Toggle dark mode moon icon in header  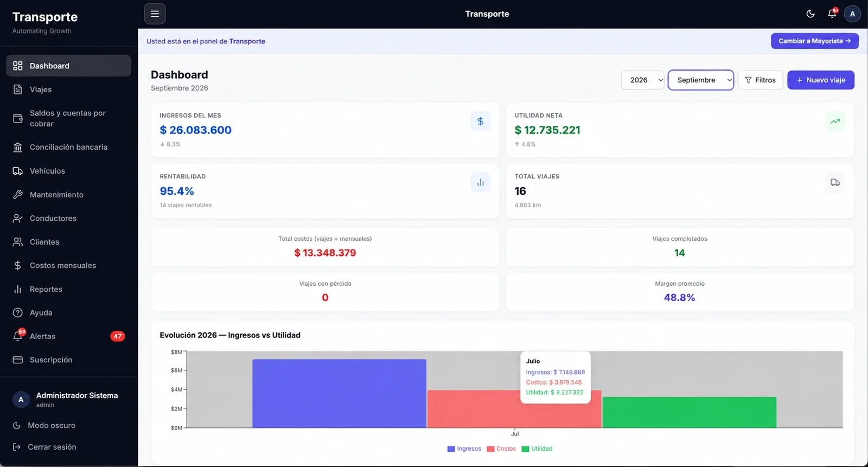click(x=810, y=14)
